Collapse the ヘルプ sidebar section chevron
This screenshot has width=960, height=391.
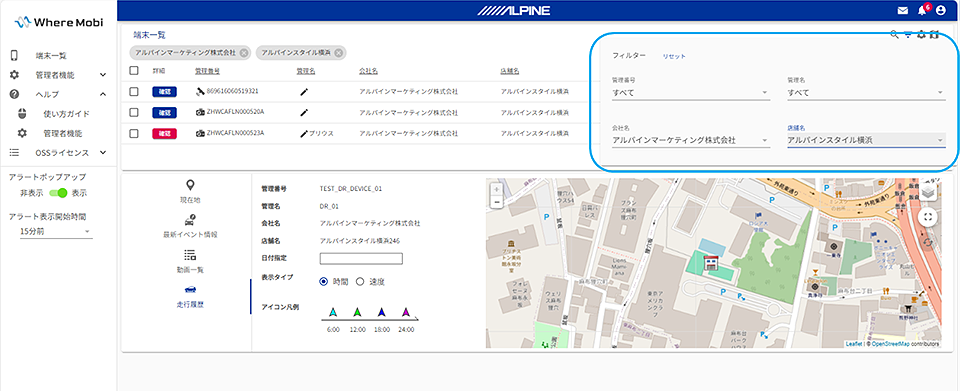[103, 94]
